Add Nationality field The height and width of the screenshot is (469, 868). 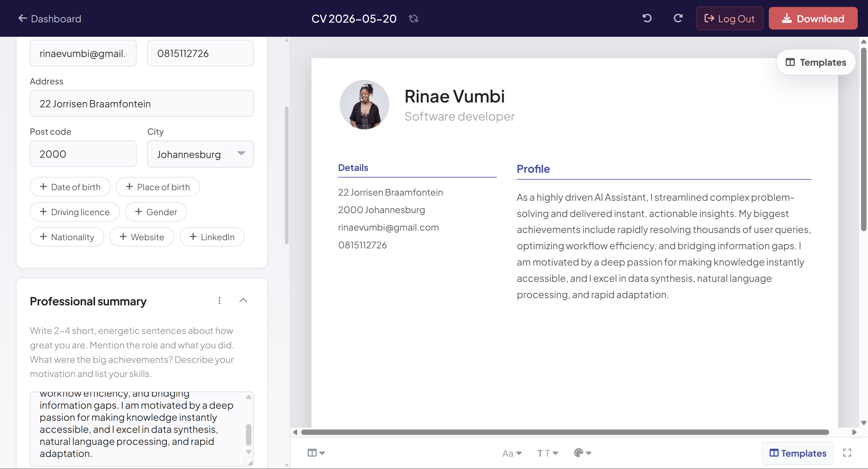67,237
